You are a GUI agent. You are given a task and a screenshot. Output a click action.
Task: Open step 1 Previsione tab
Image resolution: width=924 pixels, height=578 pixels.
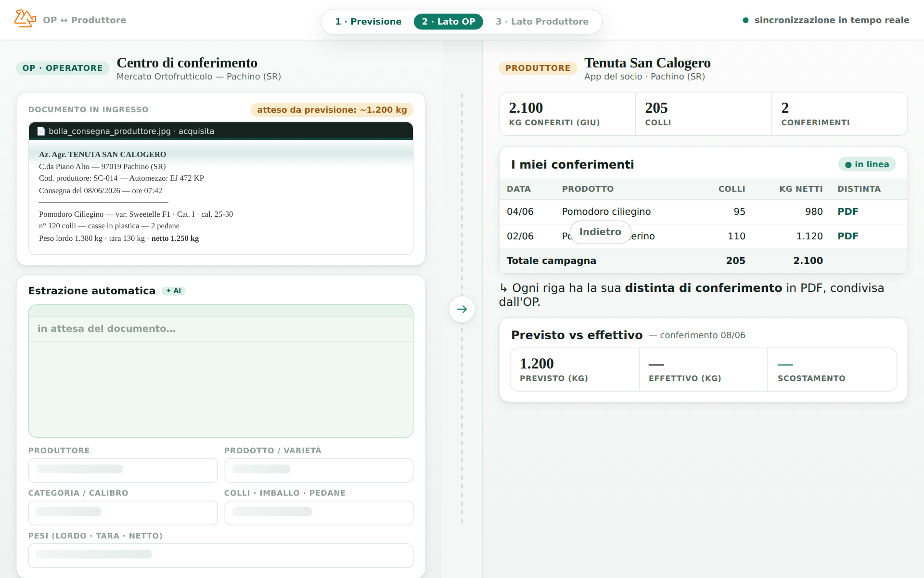pos(369,22)
